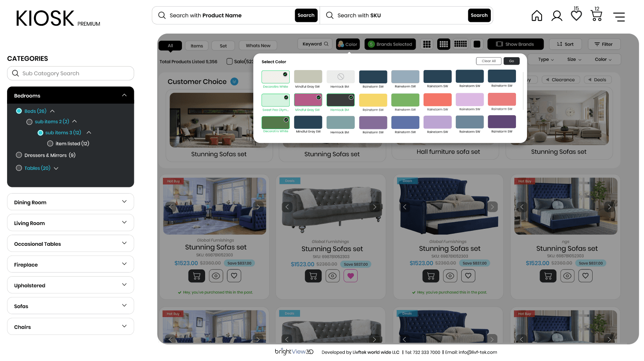The width and height of the screenshot is (644, 361).
Task: Select the item listed (12) radio button
Action: (x=50, y=143)
